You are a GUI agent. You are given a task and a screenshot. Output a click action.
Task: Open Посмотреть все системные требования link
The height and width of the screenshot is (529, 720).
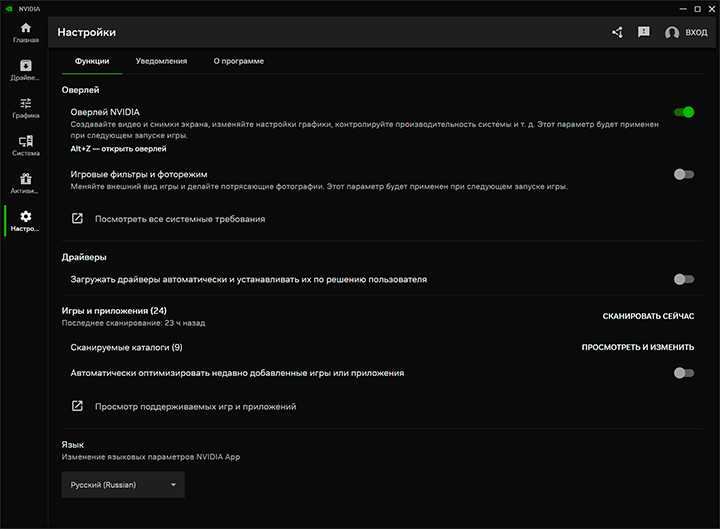tap(180, 219)
